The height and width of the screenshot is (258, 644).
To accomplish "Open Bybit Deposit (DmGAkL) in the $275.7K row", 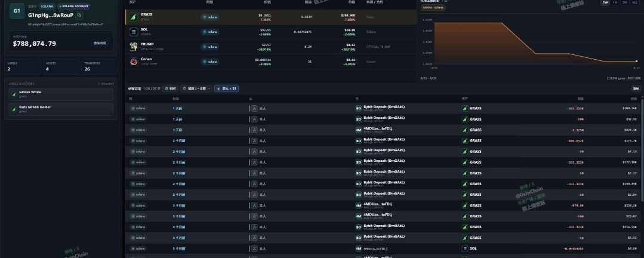I will point(384,139).
